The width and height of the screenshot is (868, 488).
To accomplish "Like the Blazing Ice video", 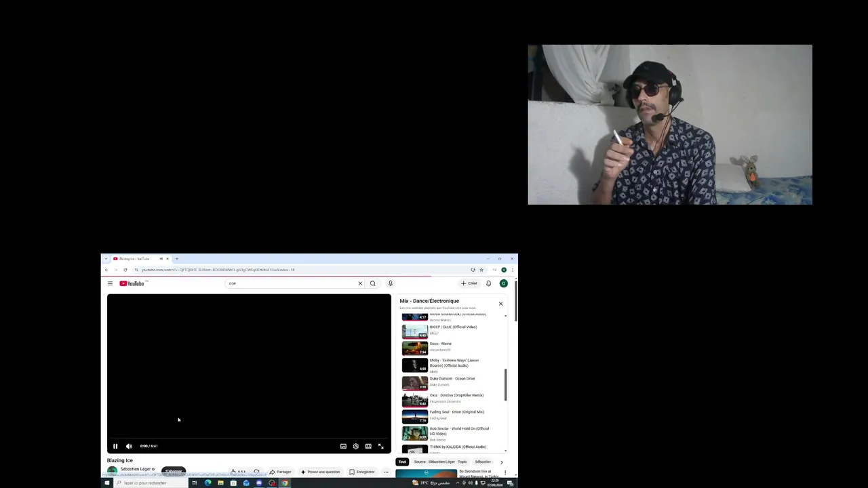I will point(237,472).
